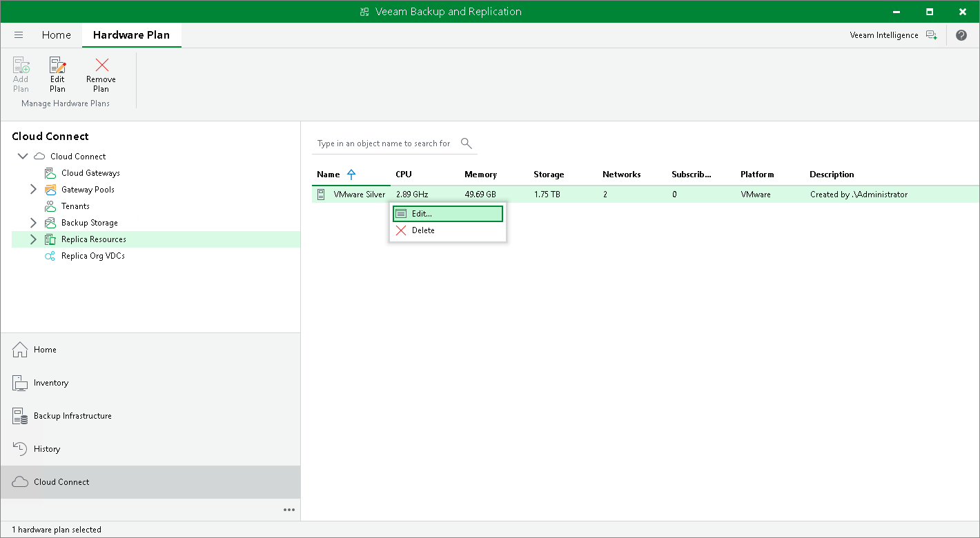
Task: Select Tenants in the tree
Action: (x=75, y=206)
